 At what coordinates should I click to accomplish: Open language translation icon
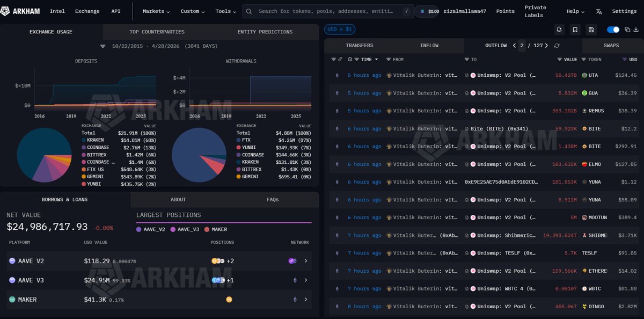point(599,11)
